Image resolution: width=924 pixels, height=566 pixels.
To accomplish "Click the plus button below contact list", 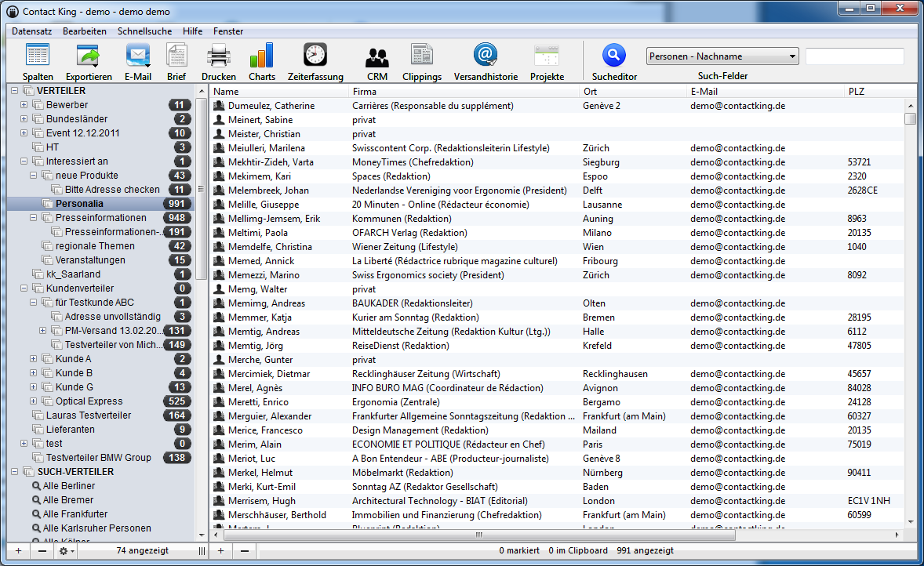I will (x=220, y=550).
